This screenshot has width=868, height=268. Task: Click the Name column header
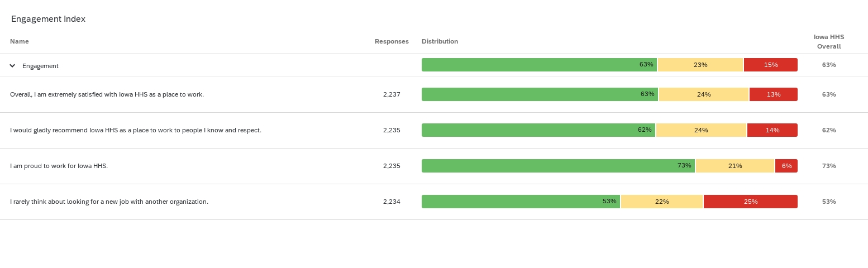click(x=20, y=41)
